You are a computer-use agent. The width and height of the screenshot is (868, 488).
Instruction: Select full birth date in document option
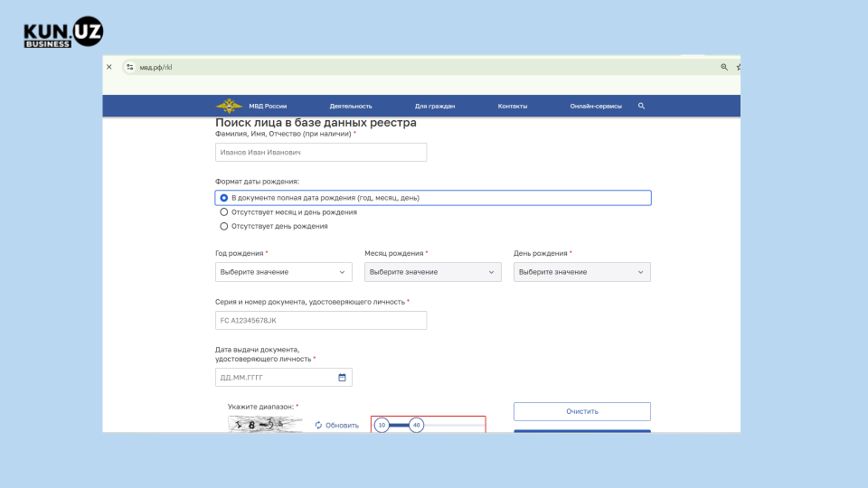click(224, 198)
